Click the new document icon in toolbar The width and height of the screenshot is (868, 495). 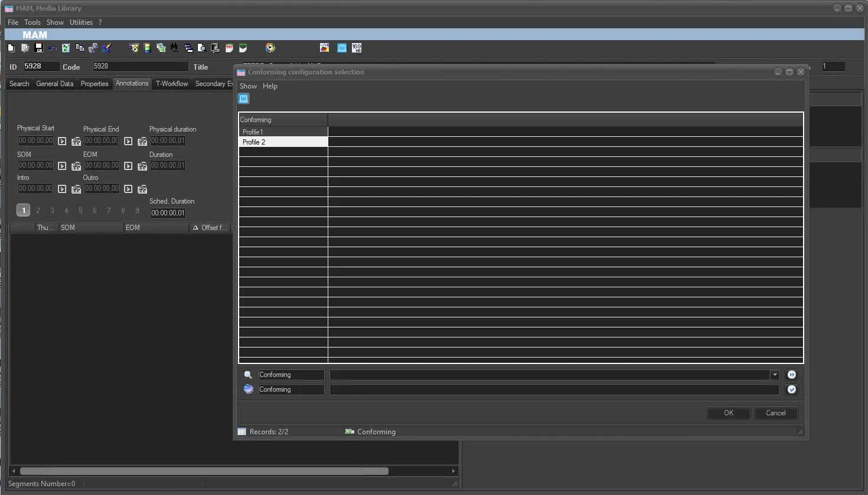click(11, 48)
